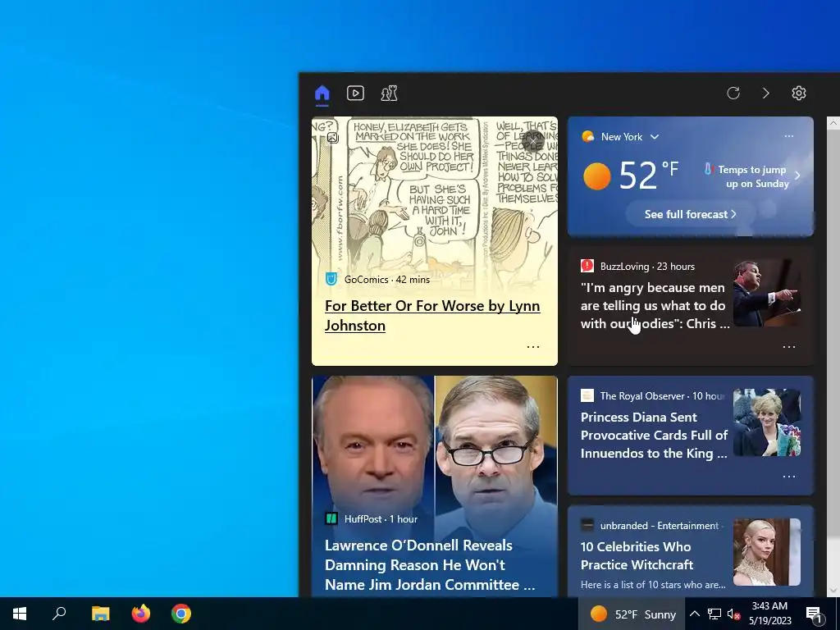Open Royal Observer card more options
The width and height of the screenshot is (840, 630).
pyautogui.click(x=788, y=477)
